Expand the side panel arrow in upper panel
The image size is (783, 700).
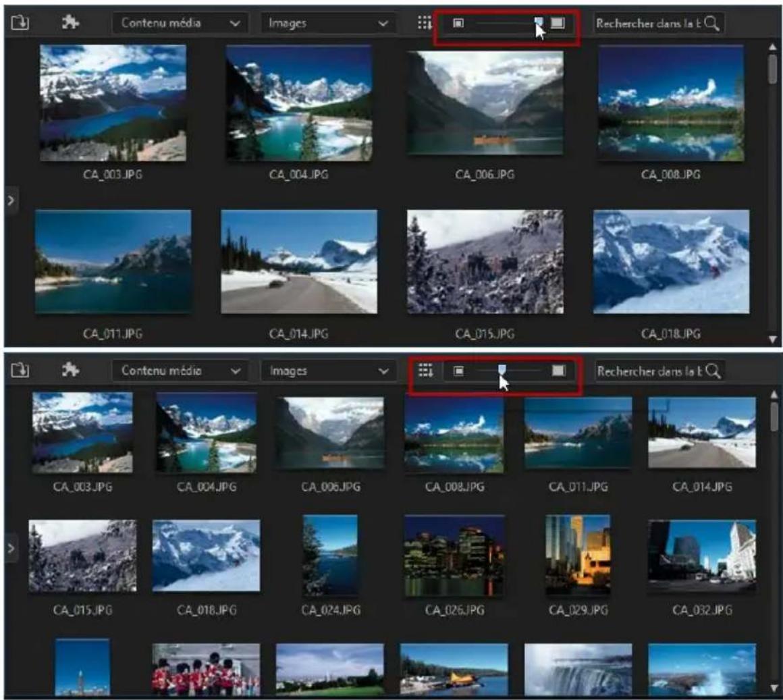(10, 200)
